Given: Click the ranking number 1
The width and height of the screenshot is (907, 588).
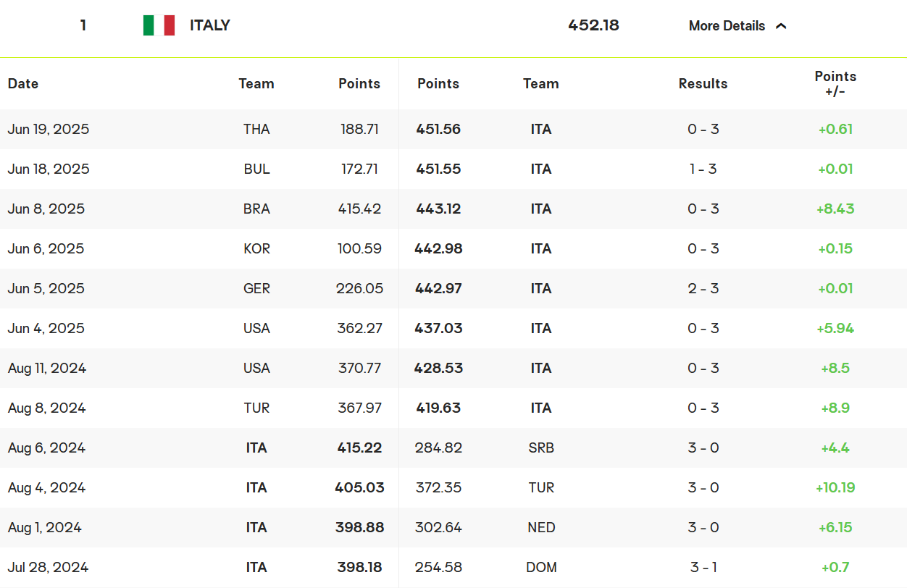Looking at the screenshot, I should [83, 25].
